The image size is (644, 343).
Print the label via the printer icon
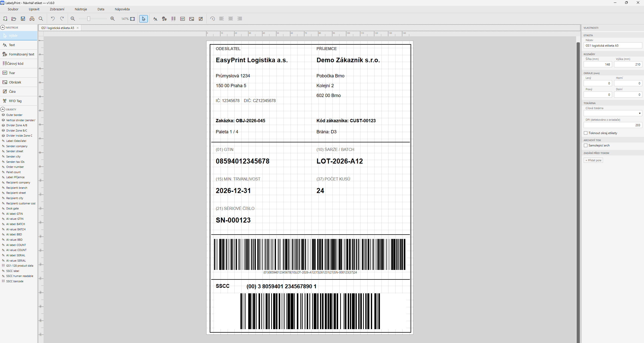32,19
